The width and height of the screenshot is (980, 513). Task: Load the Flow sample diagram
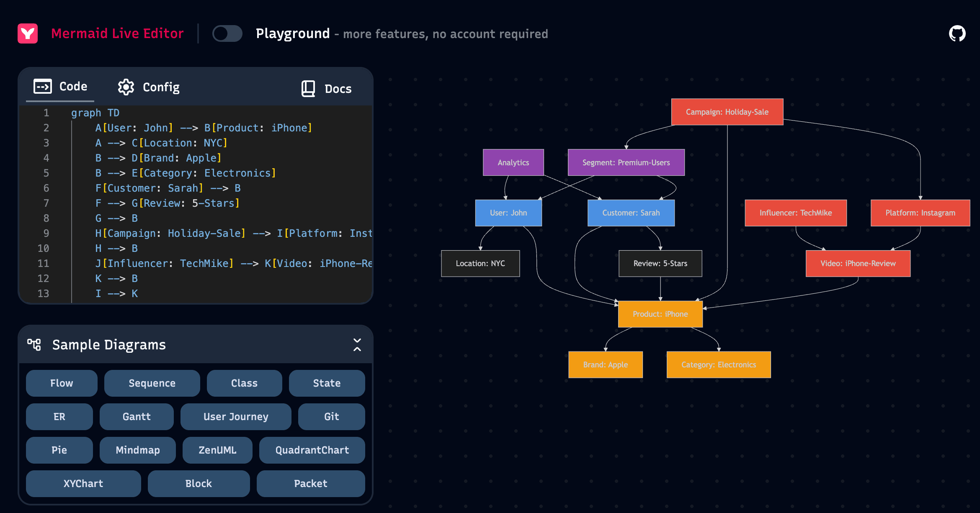(x=62, y=383)
